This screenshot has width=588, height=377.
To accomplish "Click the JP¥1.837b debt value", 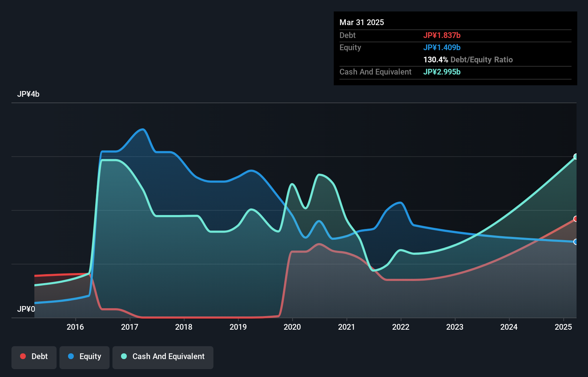I will pos(442,35).
